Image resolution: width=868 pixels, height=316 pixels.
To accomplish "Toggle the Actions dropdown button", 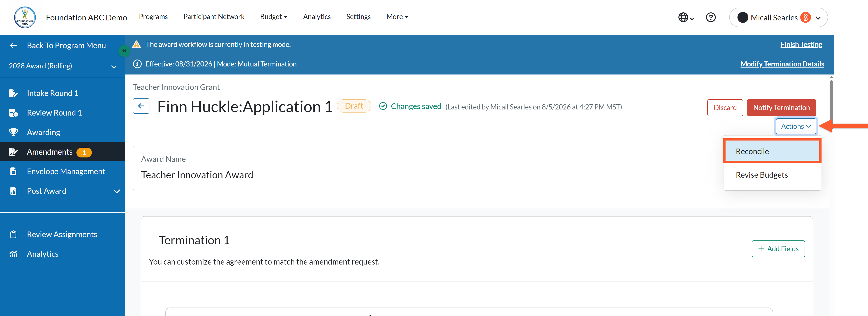I will point(795,126).
